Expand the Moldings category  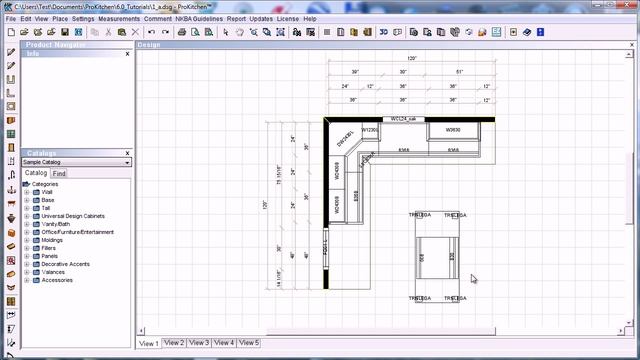pyautogui.click(x=27, y=240)
